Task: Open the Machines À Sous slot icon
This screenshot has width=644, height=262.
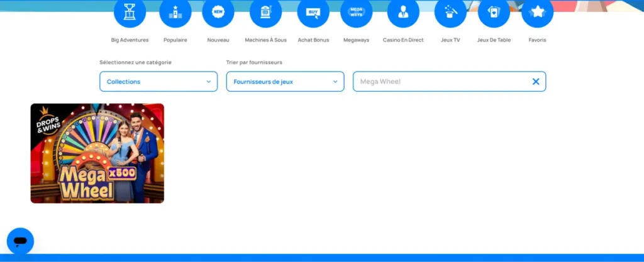Action: 265,12
